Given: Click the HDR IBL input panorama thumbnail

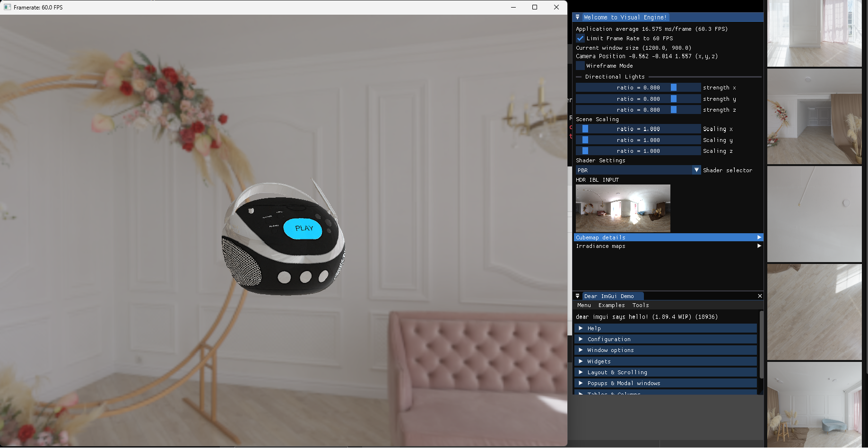Looking at the screenshot, I should 623,208.
